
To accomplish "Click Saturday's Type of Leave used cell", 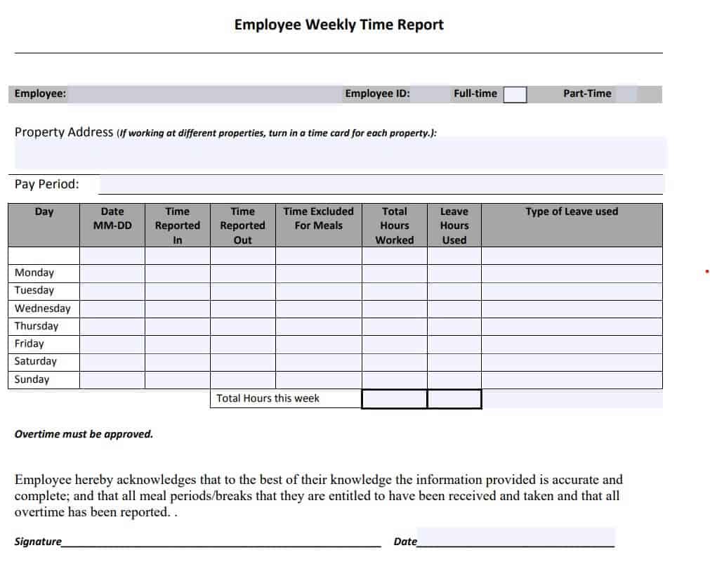I will (572, 362).
